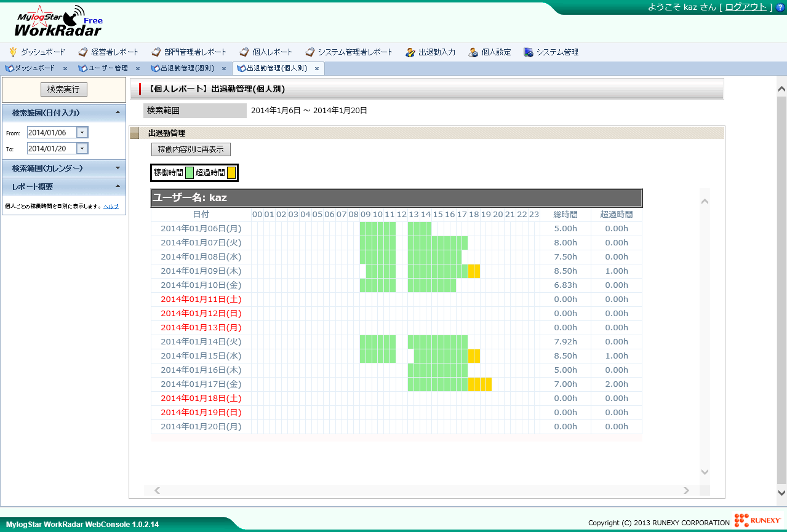This screenshot has width=787, height=532.
Task: Open システム管理者レポート section
Action: click(x=350, y=52)
